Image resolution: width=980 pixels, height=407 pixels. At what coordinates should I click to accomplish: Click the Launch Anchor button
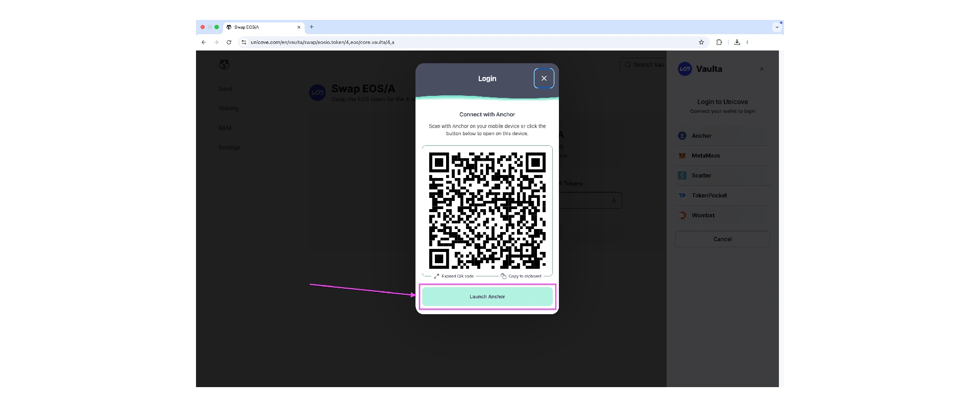click(487, 296)
